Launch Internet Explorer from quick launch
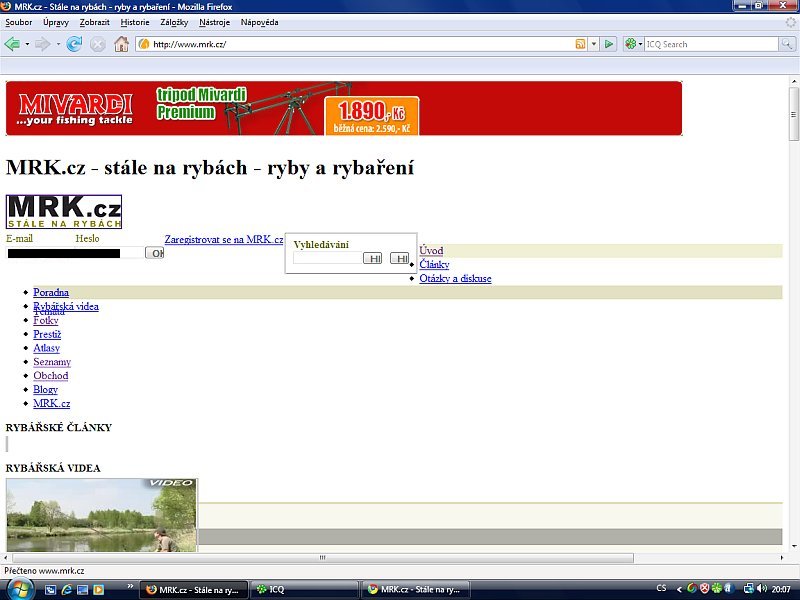 point(66,590)
